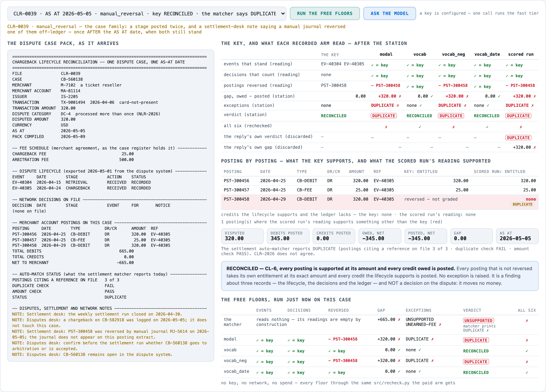Click the DUPLICATE verdict badge under modal column
546x392 pixels.
[384, 116]
